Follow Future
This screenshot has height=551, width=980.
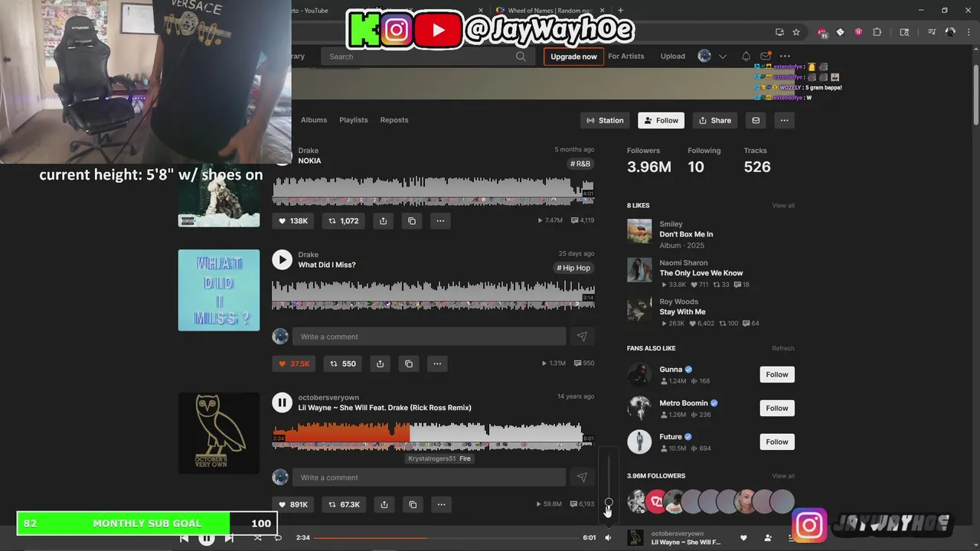(777, 442)
